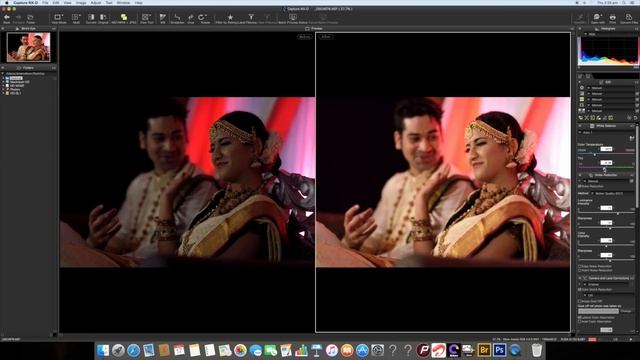
Task: Open Adobe Bridge from the Dock
Action: point(484,350)
